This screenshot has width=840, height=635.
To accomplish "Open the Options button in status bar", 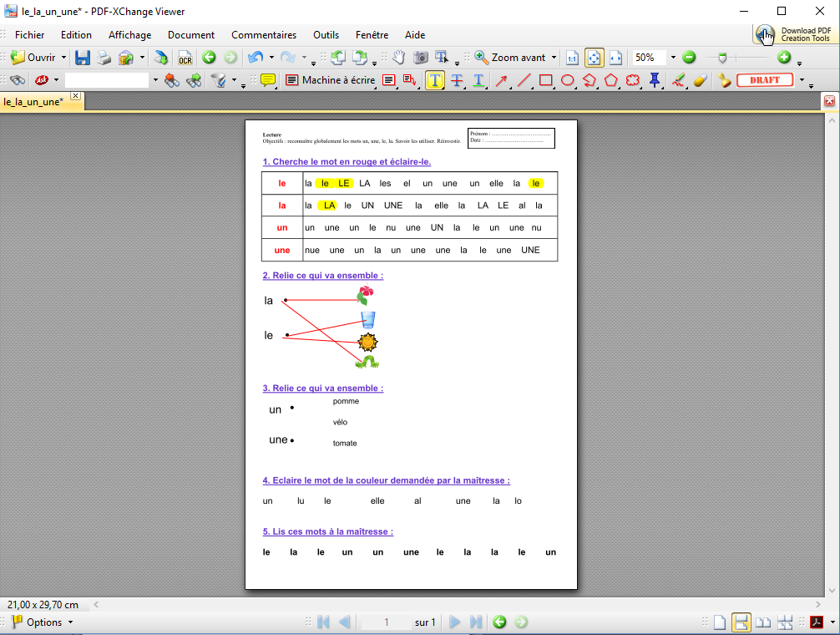I will pyautogui.click(x=43, y=622).
